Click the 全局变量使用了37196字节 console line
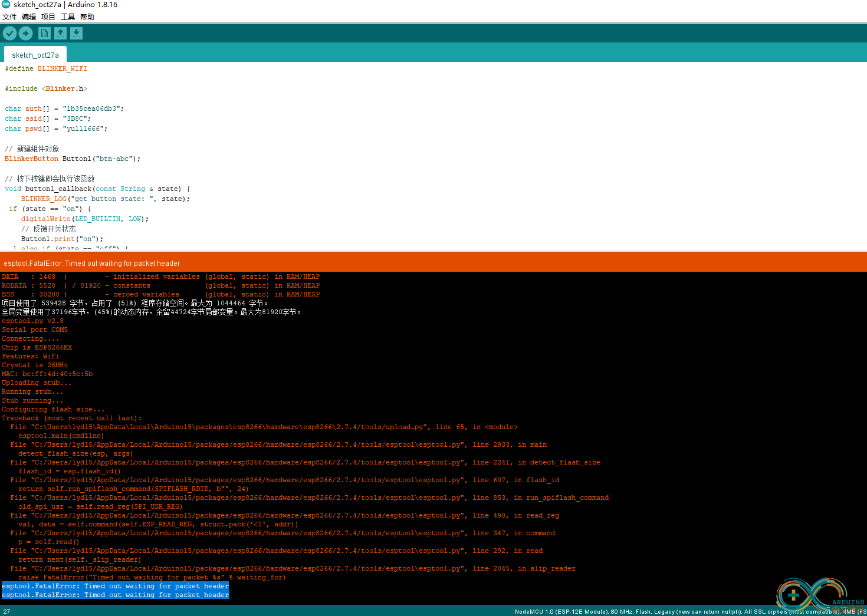This screenshot has width=867, height=616. click(x=151, y=312)
